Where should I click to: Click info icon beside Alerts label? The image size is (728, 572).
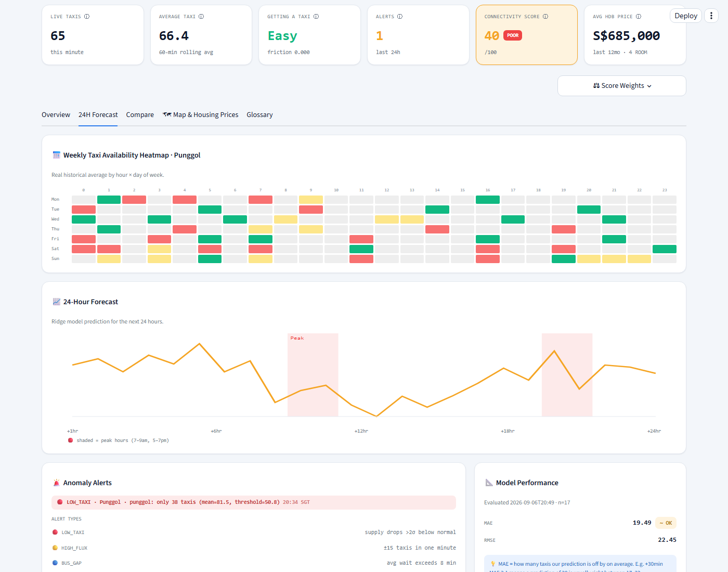pyautogui.click(x=400, y=17)
